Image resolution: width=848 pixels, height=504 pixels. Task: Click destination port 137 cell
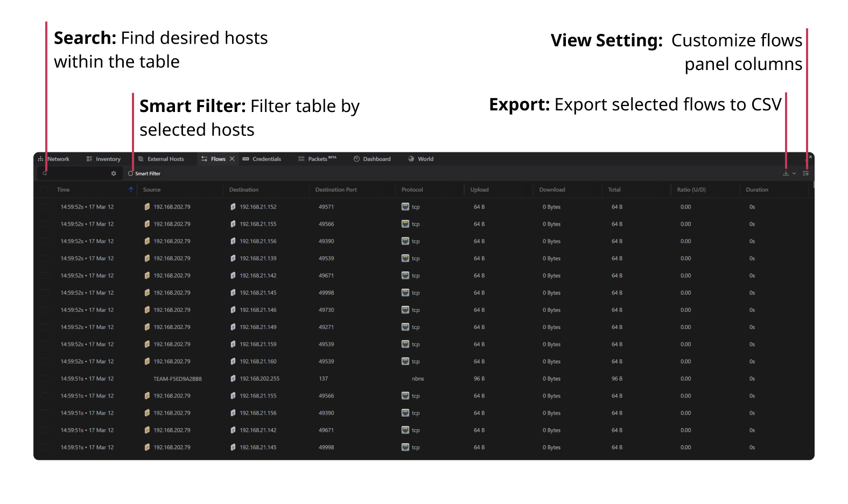point(323,379)
